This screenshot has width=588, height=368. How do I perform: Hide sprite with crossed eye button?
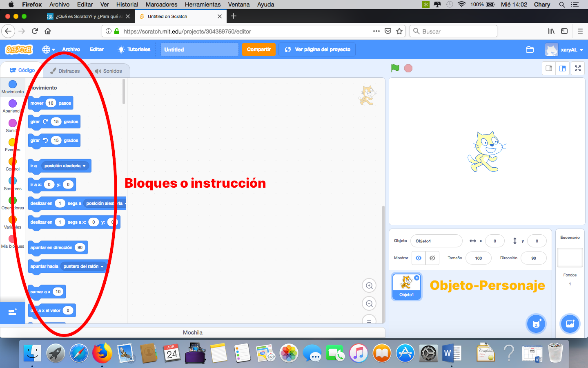pyautogui.click(x=432, y=258)
